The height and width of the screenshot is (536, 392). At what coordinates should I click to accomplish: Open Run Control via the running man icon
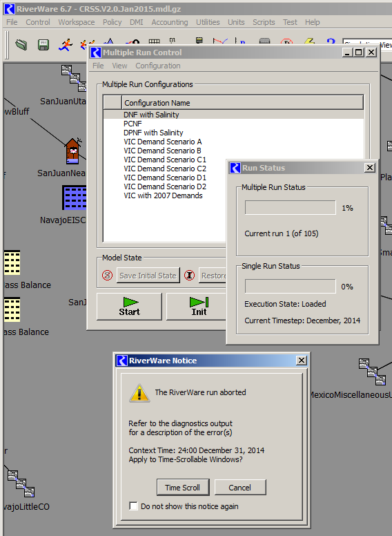(x=66, y=45)
